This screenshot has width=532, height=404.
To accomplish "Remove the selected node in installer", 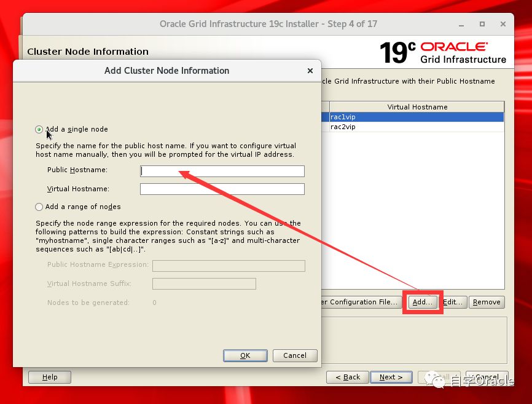I will coord(487,302).
